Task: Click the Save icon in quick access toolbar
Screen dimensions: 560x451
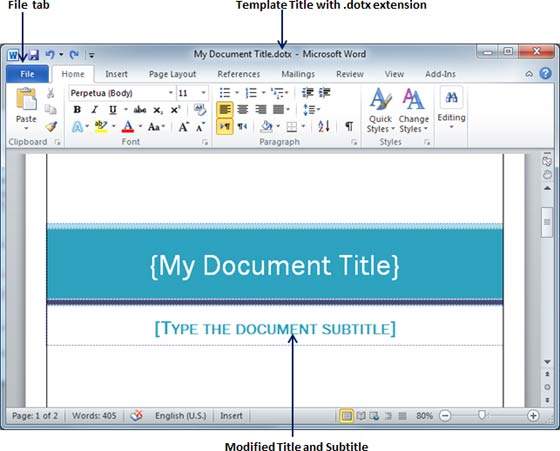Action: (34, 55)
